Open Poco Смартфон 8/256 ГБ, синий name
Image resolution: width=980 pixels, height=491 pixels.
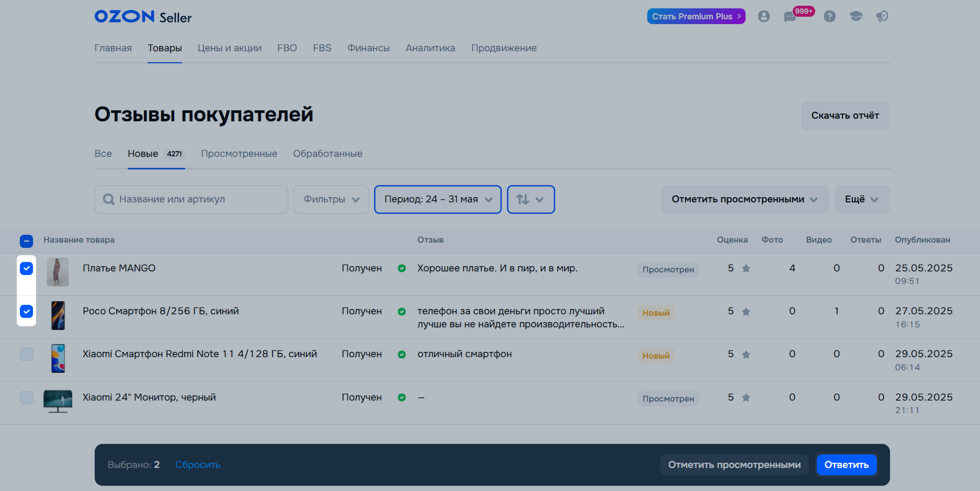point(161,311)
